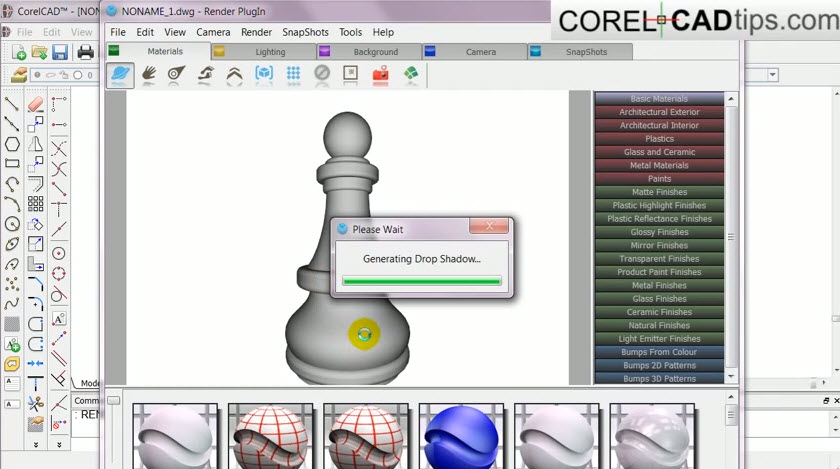Open Render PlugIn View menu

pos(175,32)
